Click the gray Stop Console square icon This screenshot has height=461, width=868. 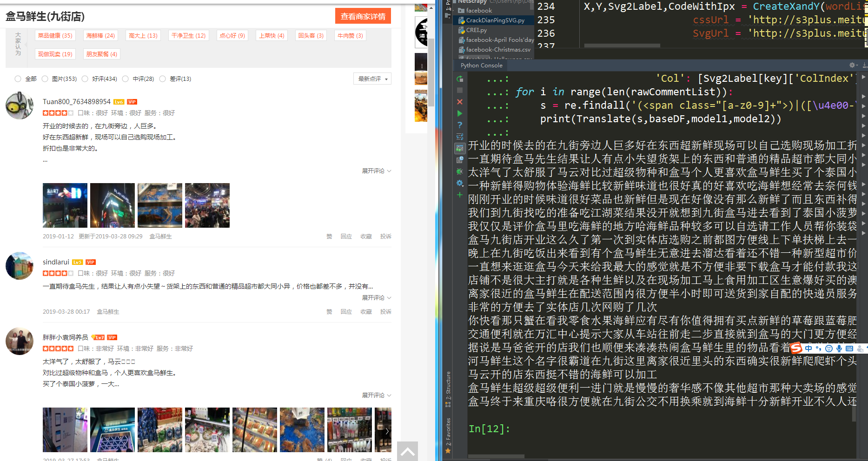click(459, 90)
